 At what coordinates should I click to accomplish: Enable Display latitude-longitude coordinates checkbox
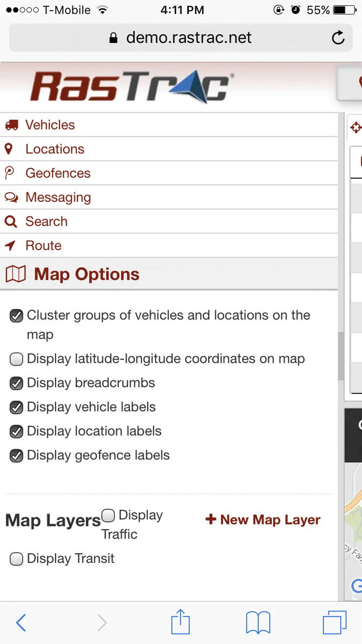[x=17, y=359]
